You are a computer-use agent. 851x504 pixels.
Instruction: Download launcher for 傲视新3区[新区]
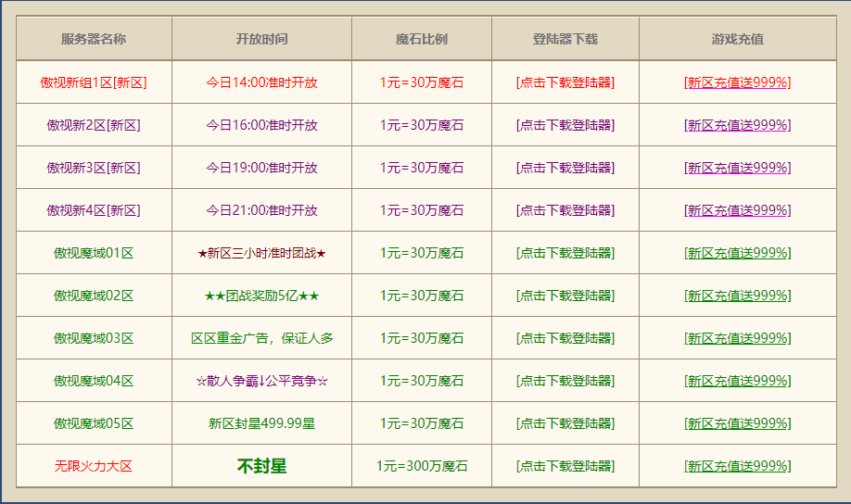pyautogui.click(x=565, y=168)
